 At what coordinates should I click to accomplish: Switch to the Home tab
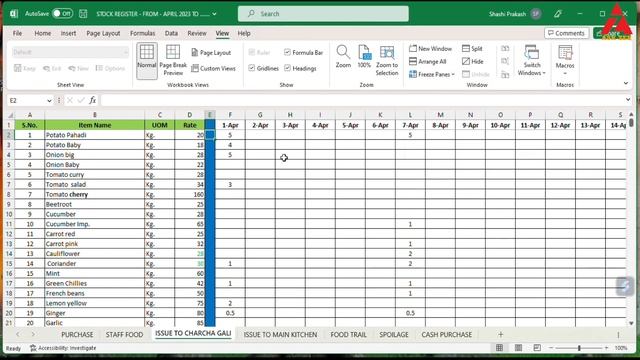coord(42,33)
